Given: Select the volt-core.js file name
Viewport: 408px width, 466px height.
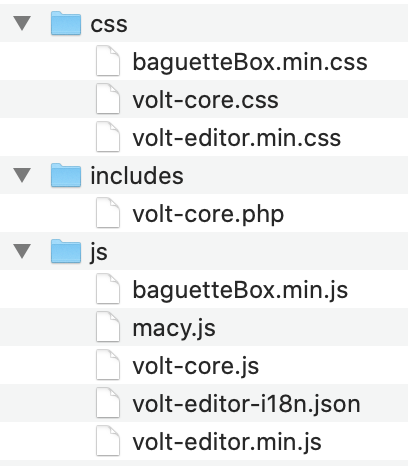Looking at the screenshot, I should pyautogui.click(x=196, y=367).
